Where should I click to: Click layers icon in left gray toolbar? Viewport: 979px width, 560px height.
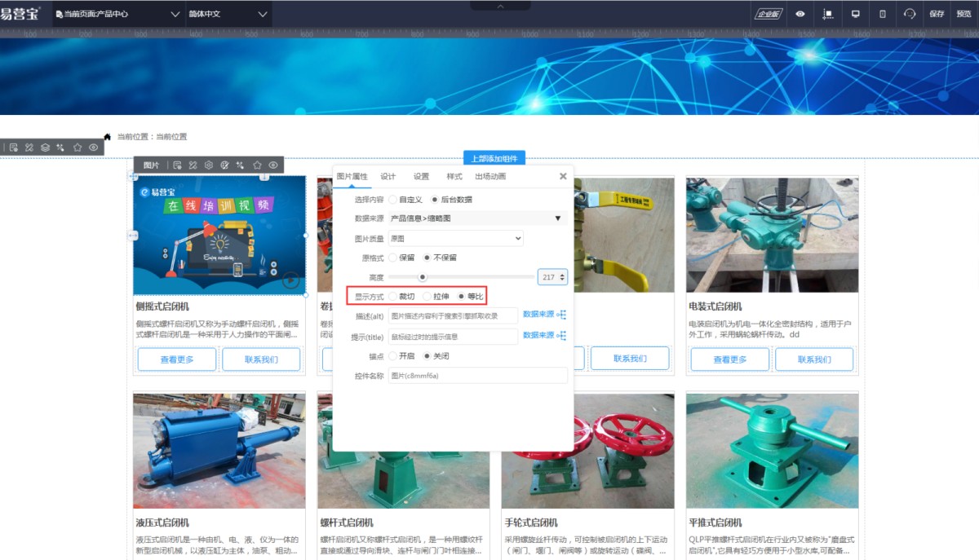[45, 148]
